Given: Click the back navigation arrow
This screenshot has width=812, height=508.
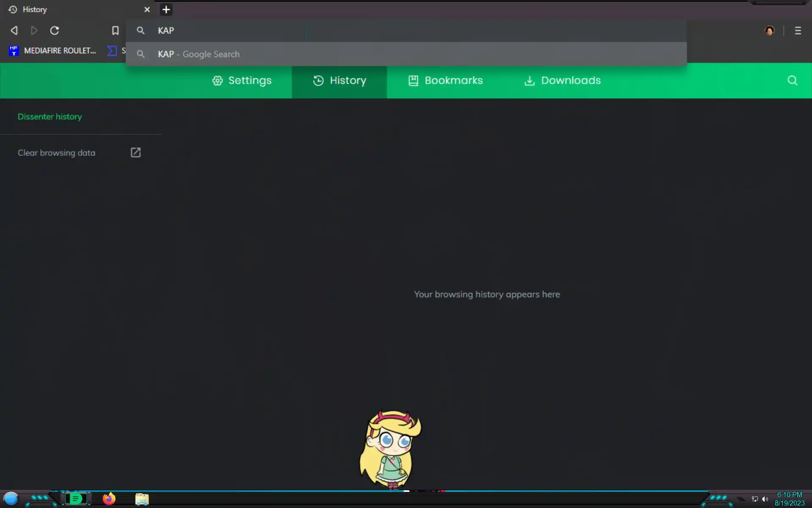Looking at the screenshot, I should [14, 30].
